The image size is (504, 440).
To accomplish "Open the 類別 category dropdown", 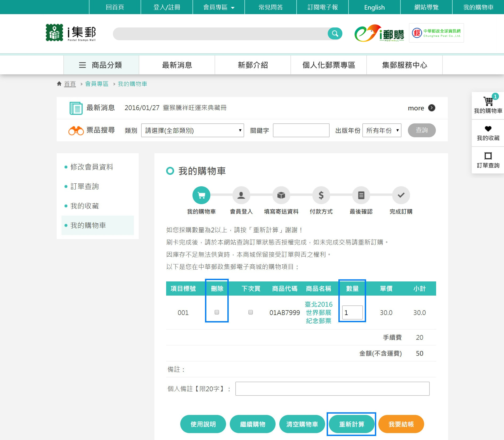I will 192,130.
